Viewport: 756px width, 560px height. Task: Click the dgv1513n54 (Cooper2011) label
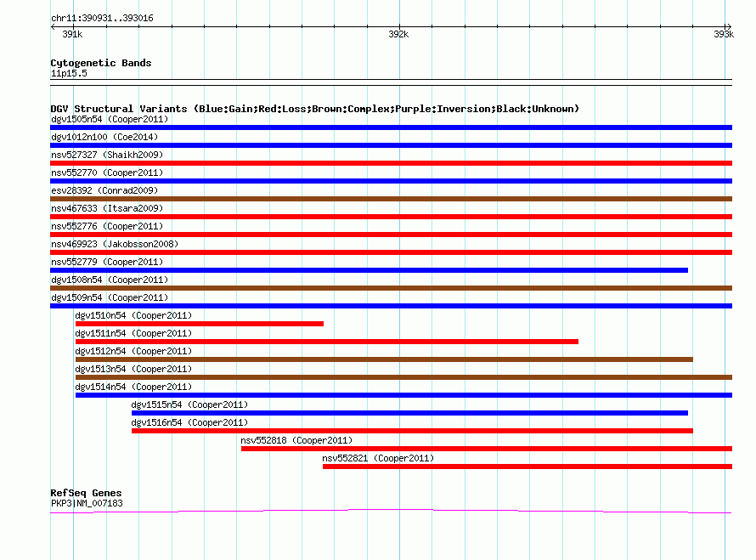pyautogui.click(x=133, y=369)
